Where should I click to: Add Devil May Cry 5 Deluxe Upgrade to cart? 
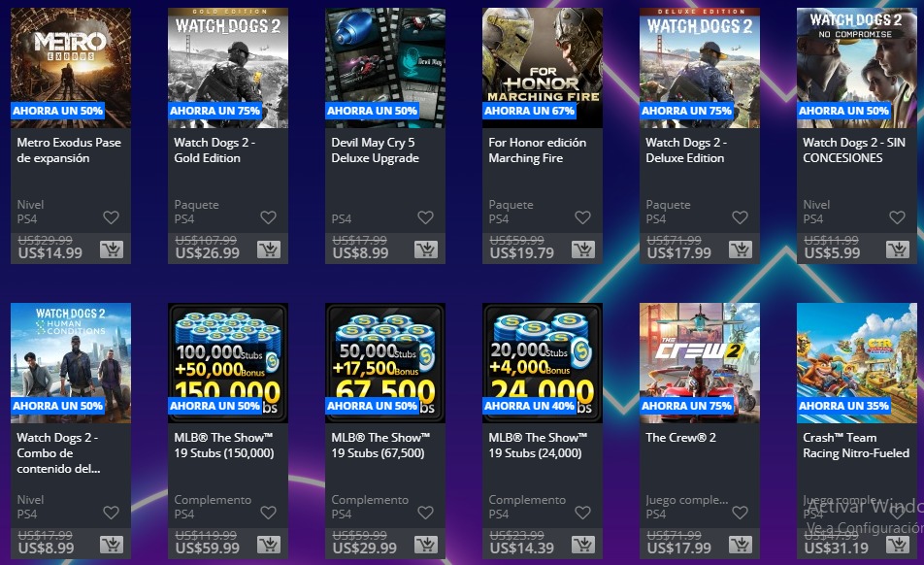pos(426,249)
